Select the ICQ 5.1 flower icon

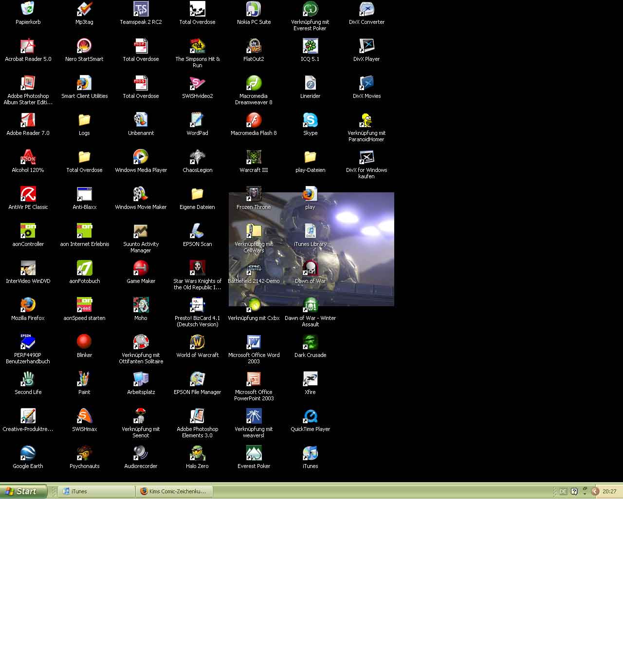[x=310, y=46]
